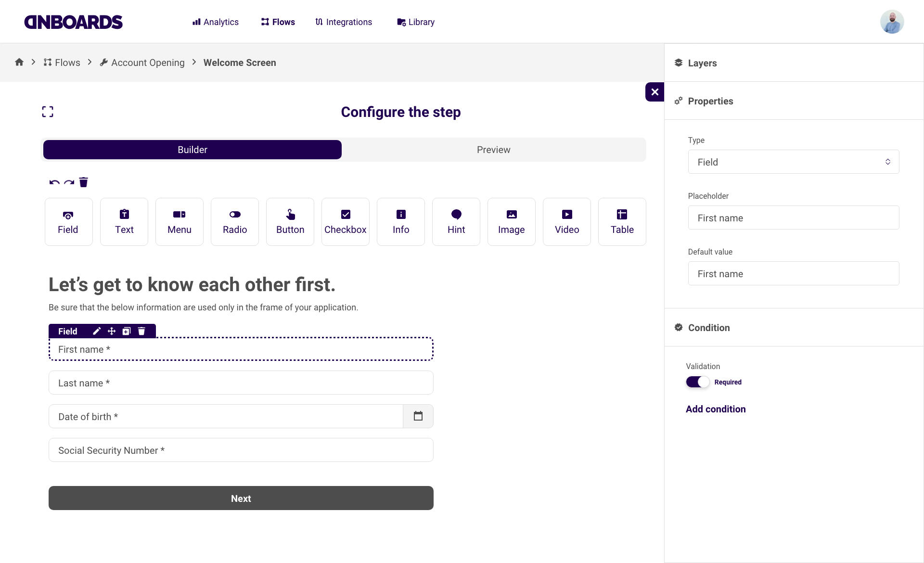Expand the Layers panel section
Viewport: 924px width, 563px height.
click(x=702, y=63)
